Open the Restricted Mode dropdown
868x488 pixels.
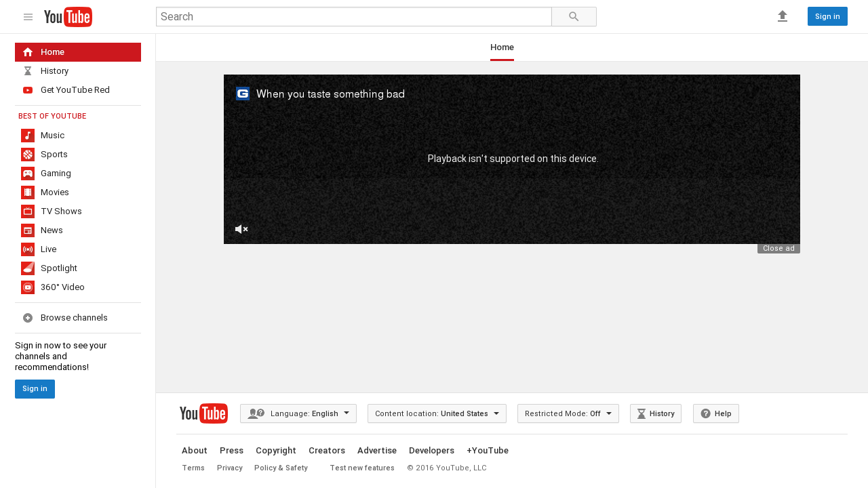click(x=568, y=413)
